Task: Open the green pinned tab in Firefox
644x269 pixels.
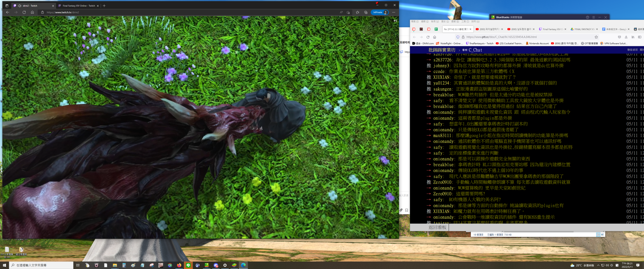Action: point(436,29)
